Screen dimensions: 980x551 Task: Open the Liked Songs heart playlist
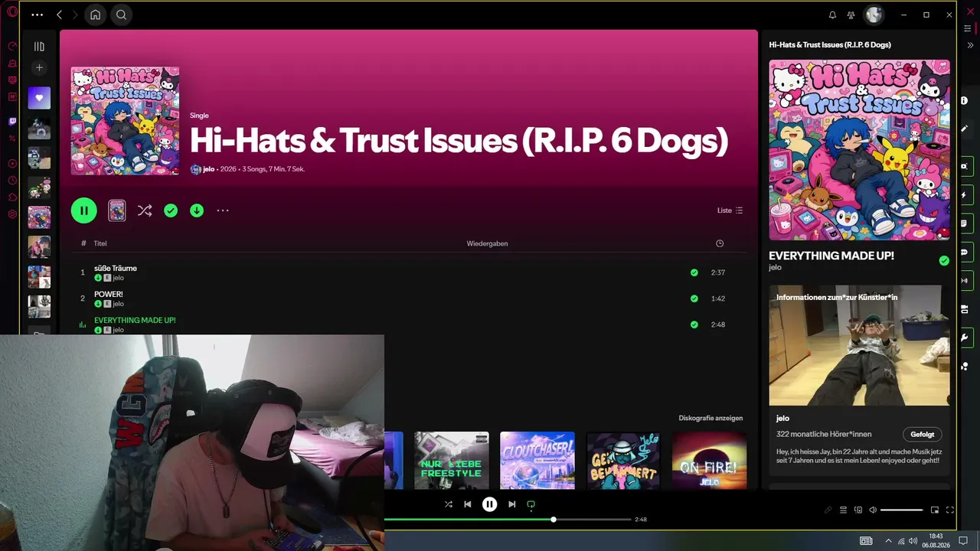[x=39, y=98]
